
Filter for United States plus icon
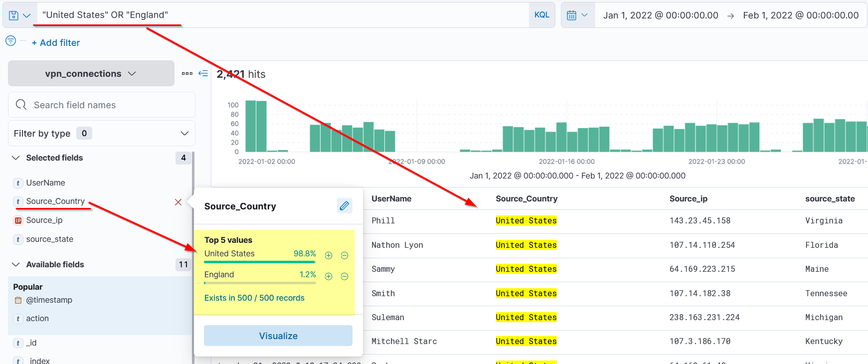point(329,255)
